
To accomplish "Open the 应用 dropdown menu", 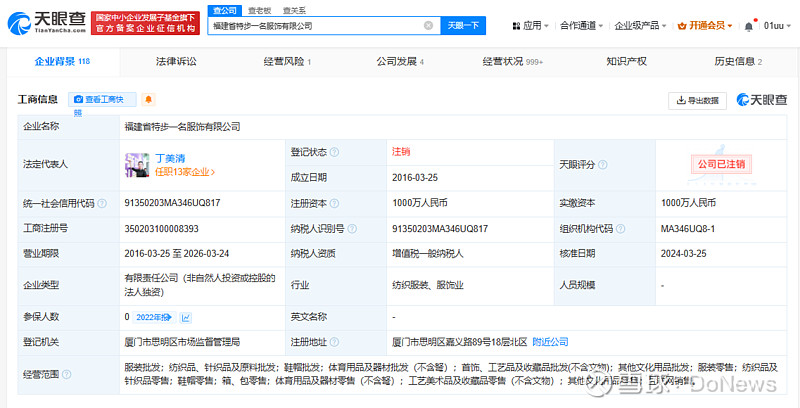I will point(531,26).
